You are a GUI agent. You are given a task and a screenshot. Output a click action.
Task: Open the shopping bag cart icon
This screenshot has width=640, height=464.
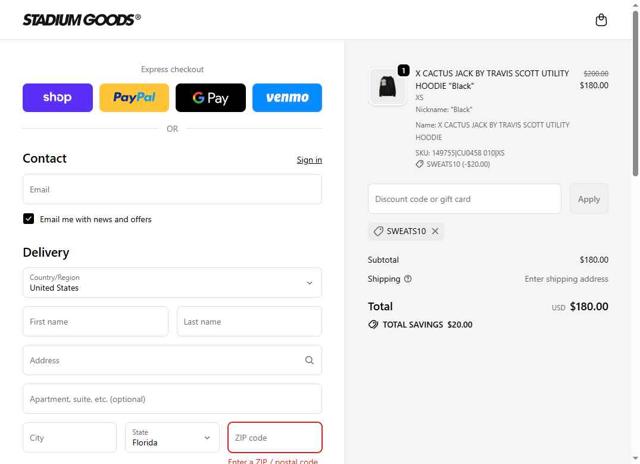(x=601, y=20)
